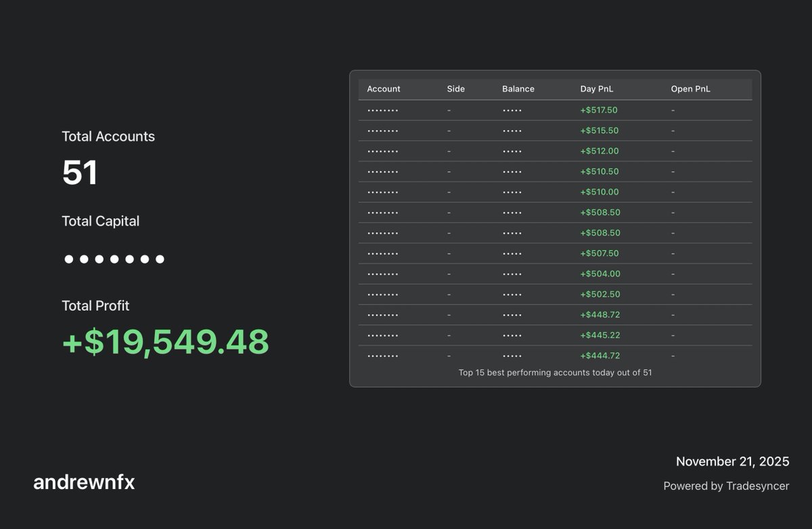
Task: Select the +$515.50 Day PnL value
Action: (x=599, y=131)
